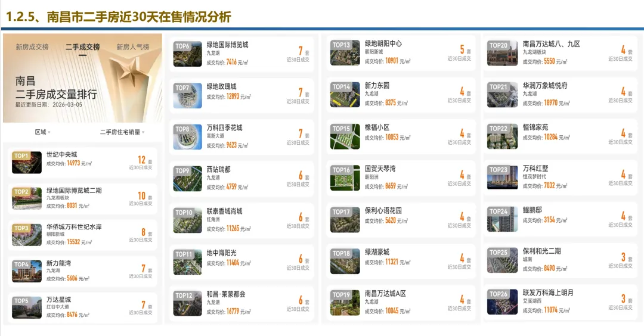Click the 橡福小区 listing title
Screen dimensions: 644x336
377,127
